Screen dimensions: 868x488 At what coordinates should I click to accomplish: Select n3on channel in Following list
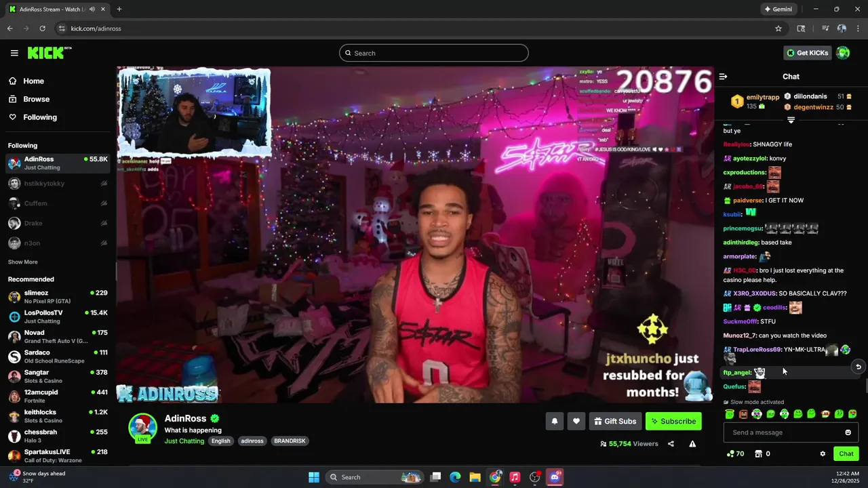click(58, 243)
